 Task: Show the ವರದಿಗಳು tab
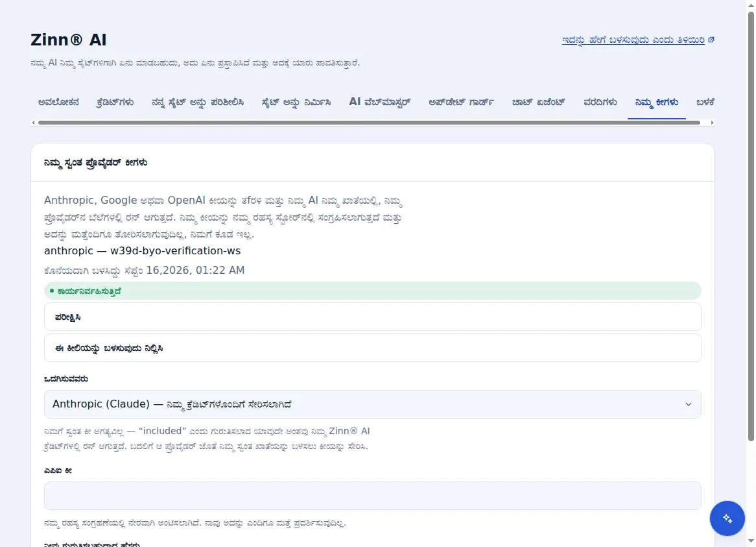[600, 103]
